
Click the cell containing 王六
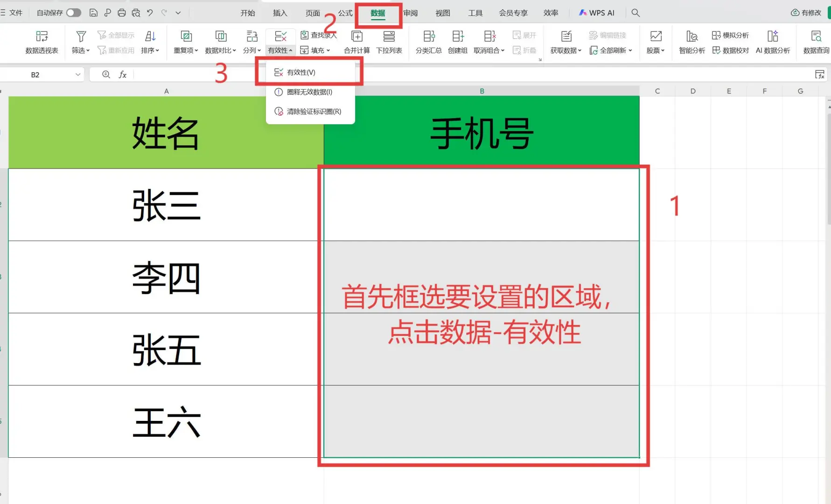[166, 422]
